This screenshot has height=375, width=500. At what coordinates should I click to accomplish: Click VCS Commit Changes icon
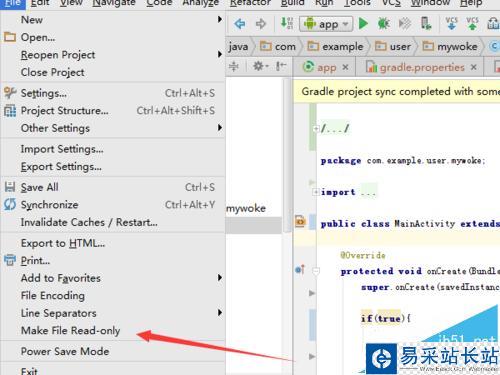[x=472, y=23]
